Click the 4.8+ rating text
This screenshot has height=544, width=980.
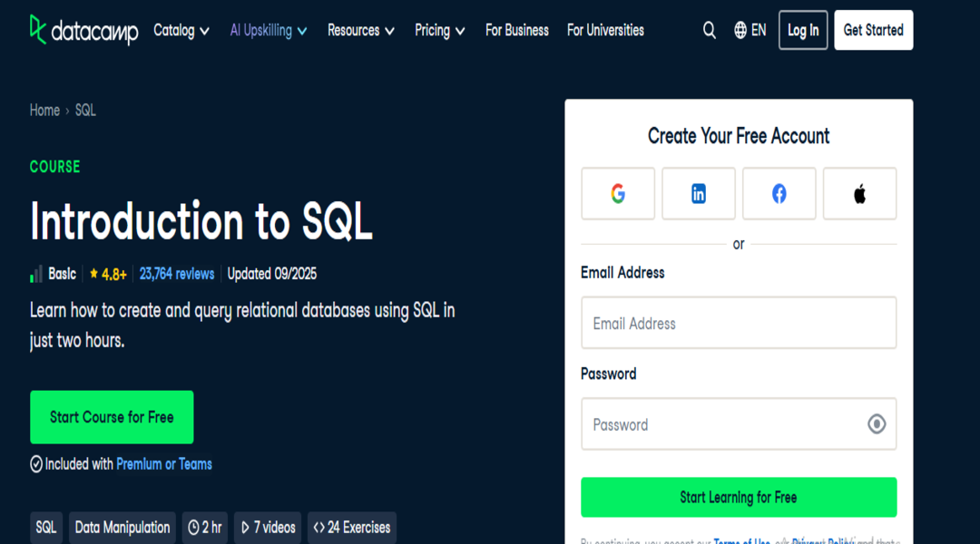[113, 274]
